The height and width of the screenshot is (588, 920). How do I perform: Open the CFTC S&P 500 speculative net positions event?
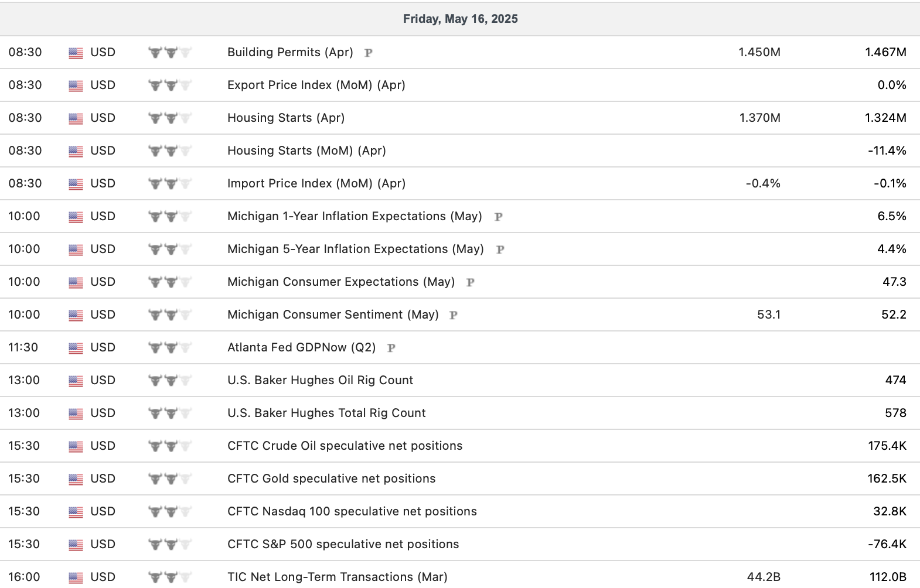343,544
